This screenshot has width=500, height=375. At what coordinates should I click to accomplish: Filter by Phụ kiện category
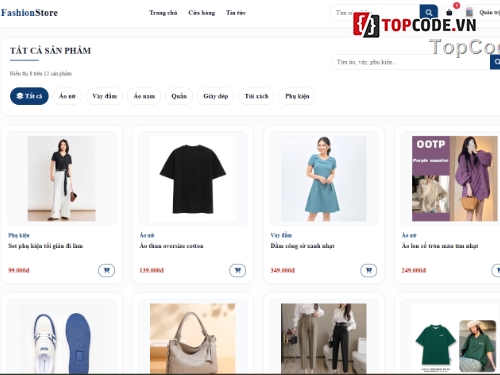[297, 96]
